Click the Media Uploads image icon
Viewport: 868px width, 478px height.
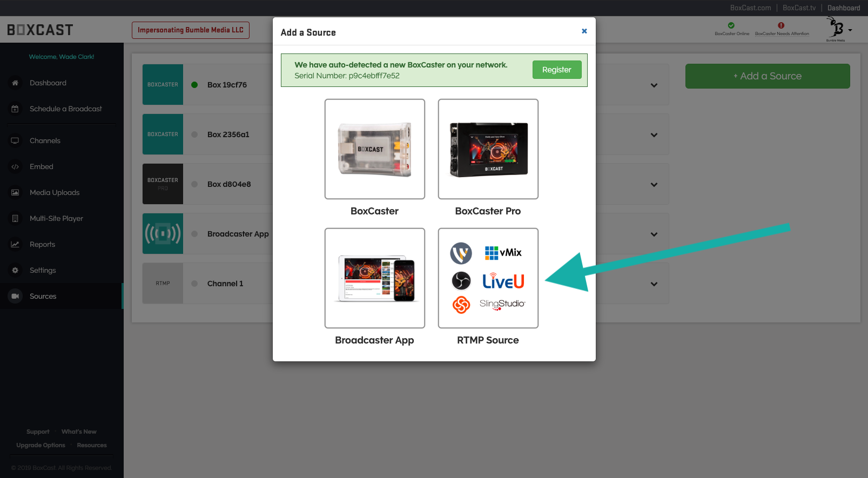[15, 193]
